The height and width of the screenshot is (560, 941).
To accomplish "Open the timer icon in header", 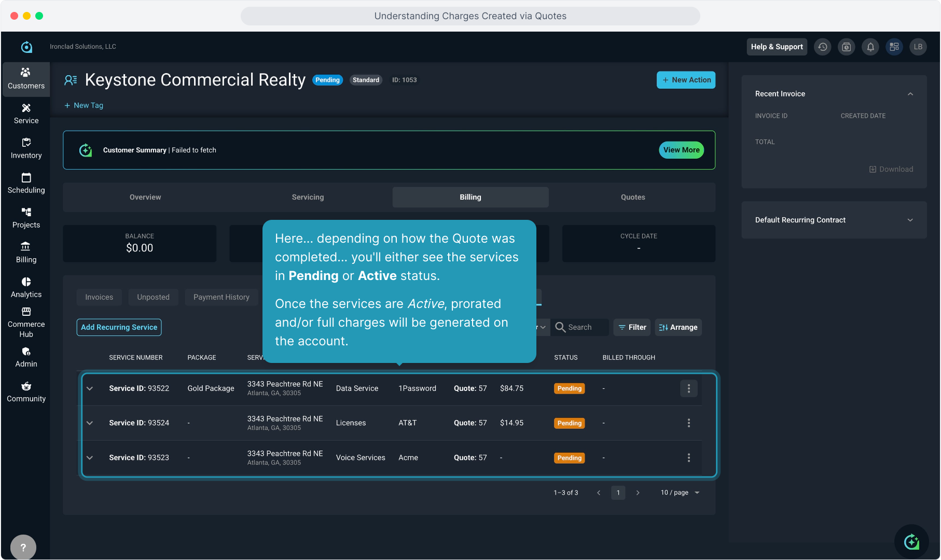I will (x=847, y=47).
